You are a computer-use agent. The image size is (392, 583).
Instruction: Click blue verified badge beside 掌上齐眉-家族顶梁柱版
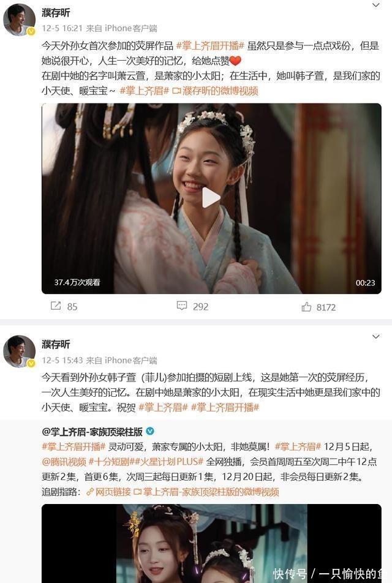[x=150, y=431]
